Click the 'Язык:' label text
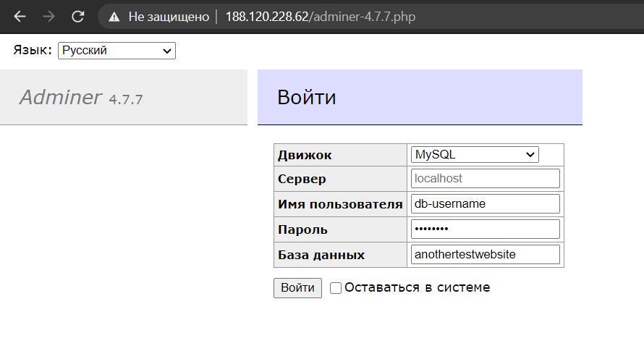 pyautogui.click(x=33, y=50)
